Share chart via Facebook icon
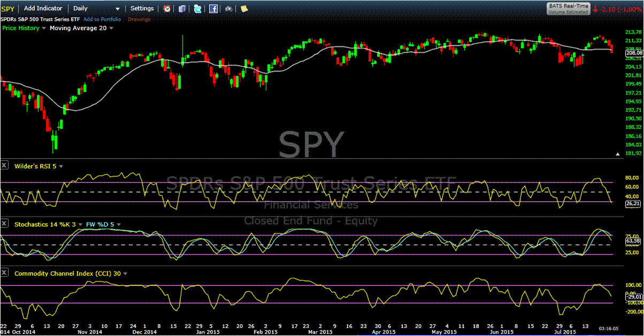 click(x=213, y=9)
